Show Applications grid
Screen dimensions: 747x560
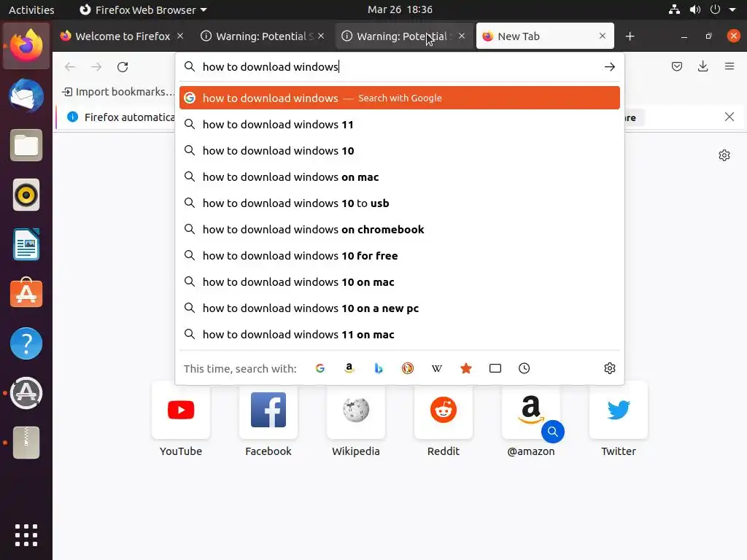pos(26,535)
